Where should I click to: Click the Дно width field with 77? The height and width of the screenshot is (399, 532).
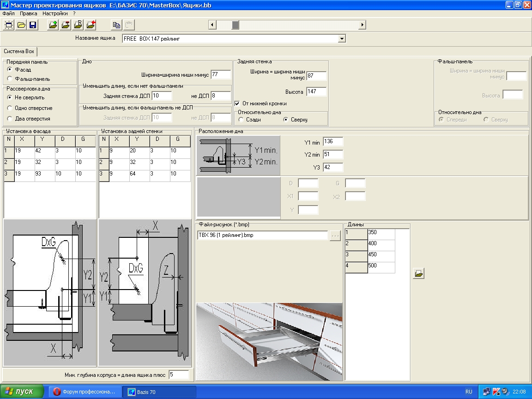pyautogui.click(x=221, y=75)
